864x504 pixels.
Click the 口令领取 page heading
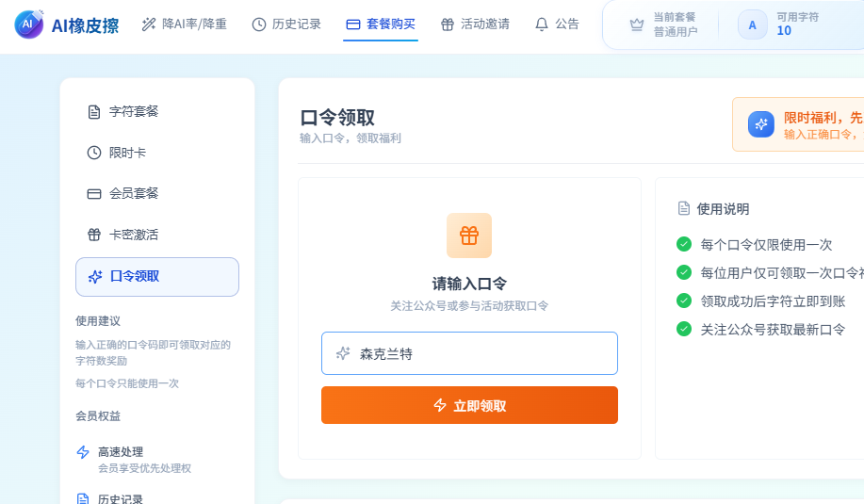(x=337, y=118)
